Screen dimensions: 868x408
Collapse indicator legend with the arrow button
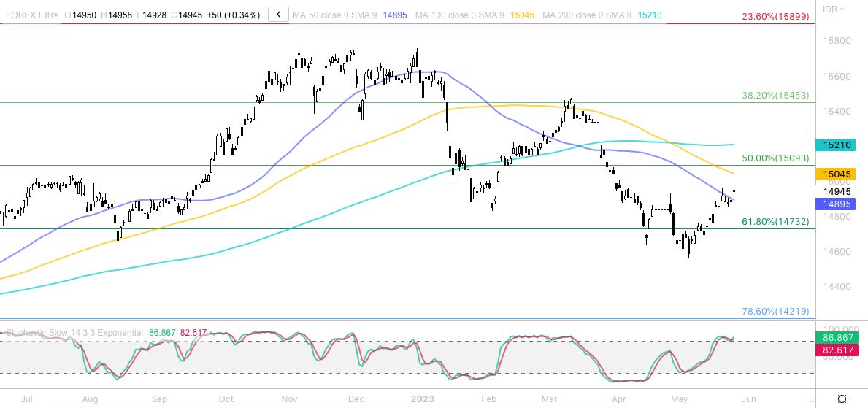pos(278,15)
